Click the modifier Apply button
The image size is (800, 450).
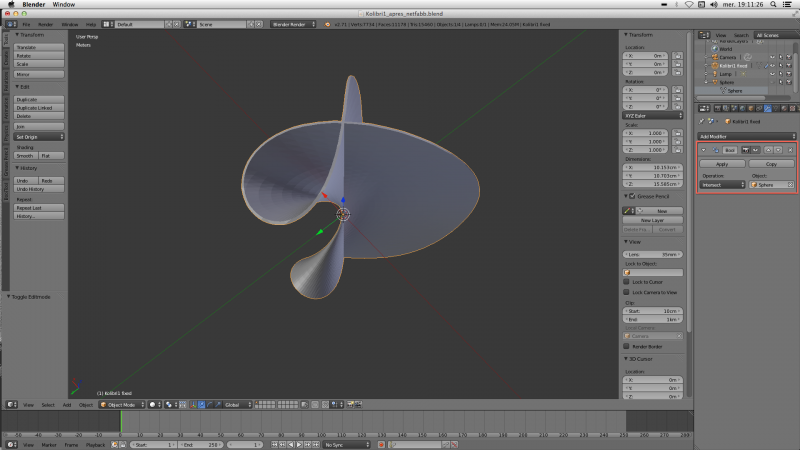[722, 164]
